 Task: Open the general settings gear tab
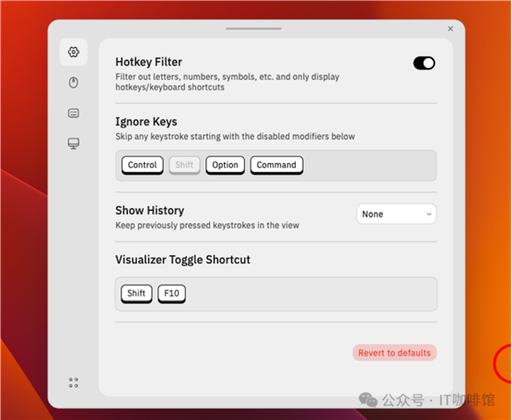coord(74,52)
